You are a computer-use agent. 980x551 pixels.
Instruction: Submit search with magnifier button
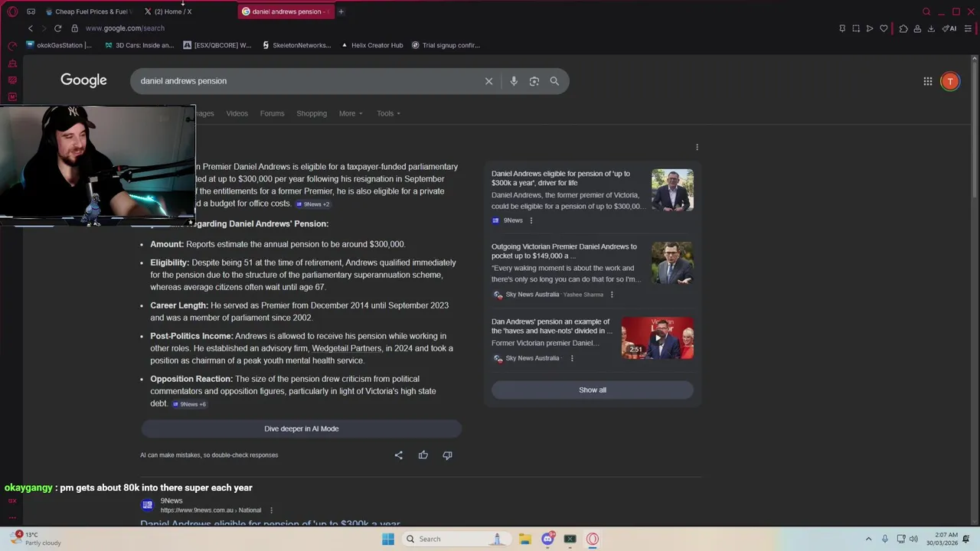pyautogui.click(x=554, y=81)
